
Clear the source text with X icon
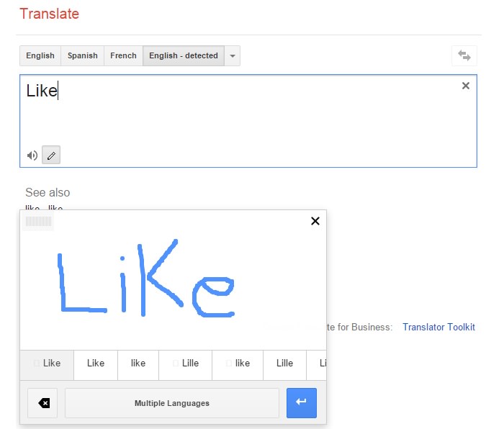[465, 86]
